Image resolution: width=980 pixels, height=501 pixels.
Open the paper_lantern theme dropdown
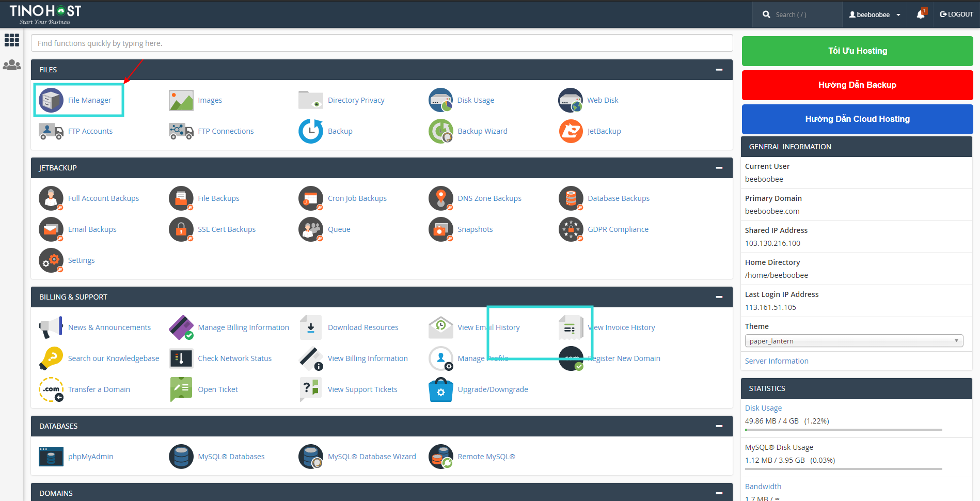(x=854, y=341)
